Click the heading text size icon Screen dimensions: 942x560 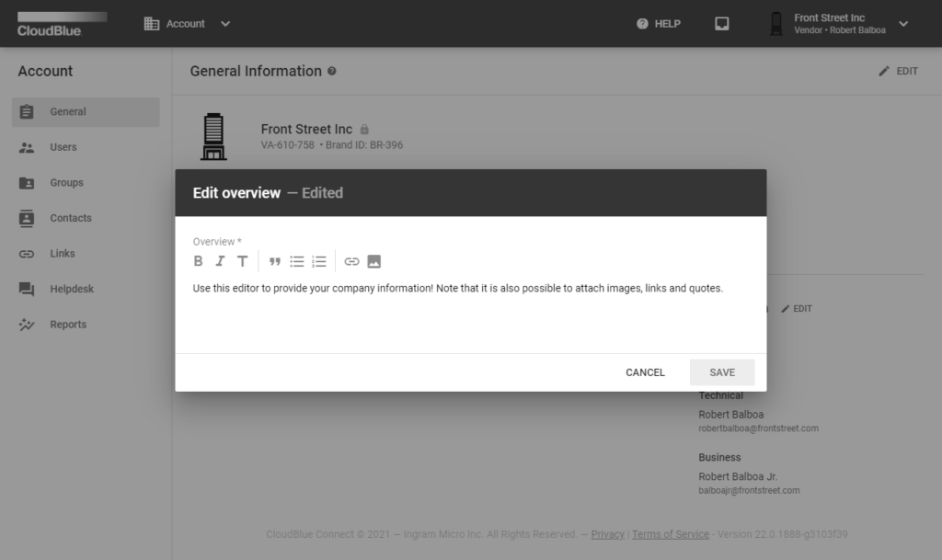click(242, 261)
